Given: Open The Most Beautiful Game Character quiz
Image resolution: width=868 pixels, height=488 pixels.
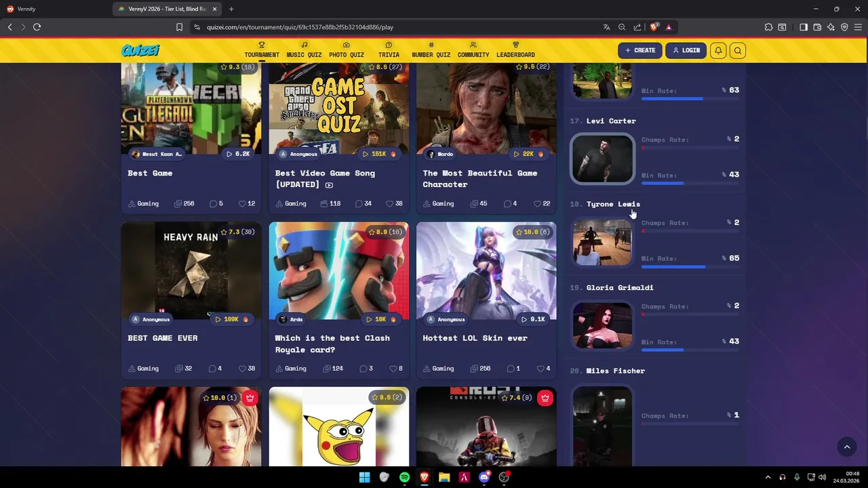Looking at the screenshot, I should (x=480, y=178).
